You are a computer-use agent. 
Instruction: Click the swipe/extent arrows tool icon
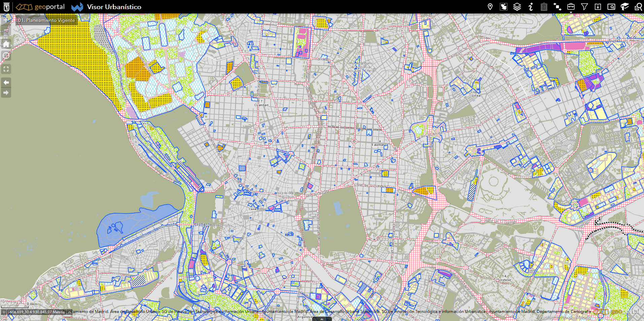pos(557,7)
